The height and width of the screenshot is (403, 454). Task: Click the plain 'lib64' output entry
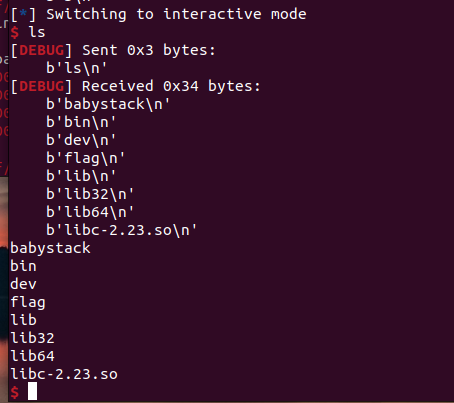32,356
